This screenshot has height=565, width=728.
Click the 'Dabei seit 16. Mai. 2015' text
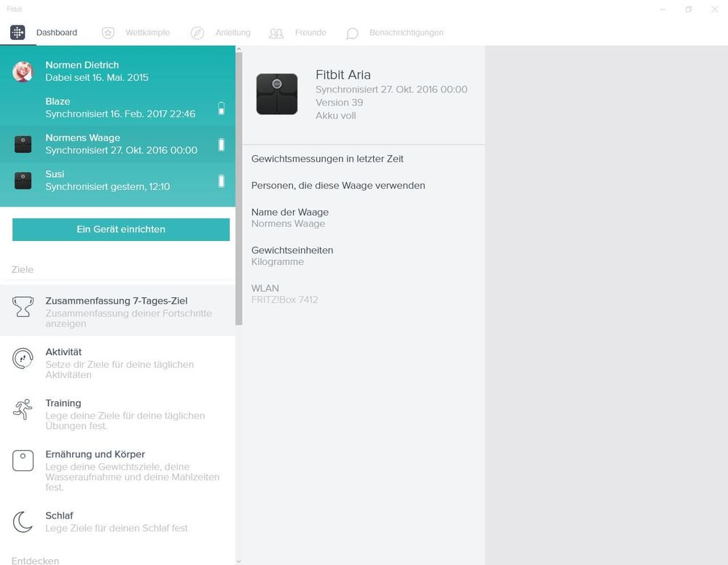point(97,77)
